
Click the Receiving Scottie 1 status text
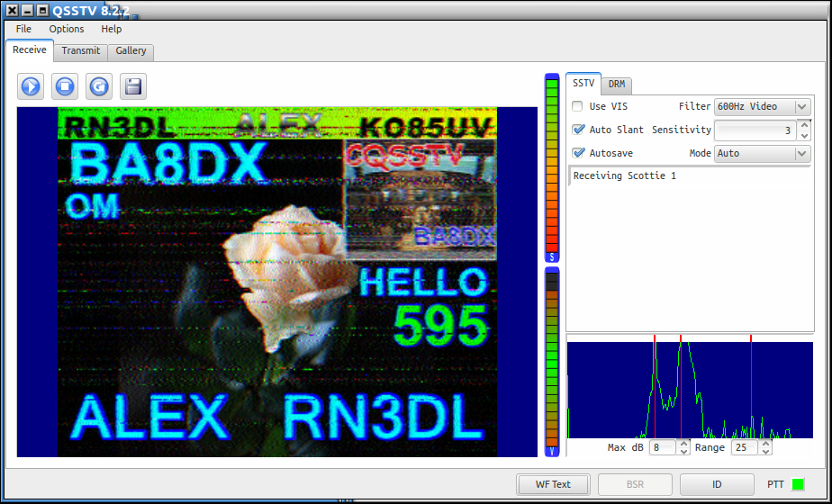click(625, 175)
